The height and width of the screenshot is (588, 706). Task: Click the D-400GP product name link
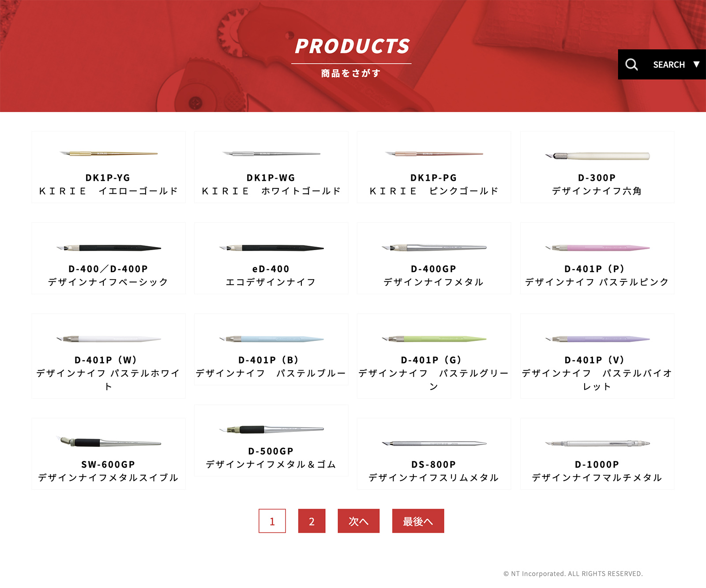[434, 269]
